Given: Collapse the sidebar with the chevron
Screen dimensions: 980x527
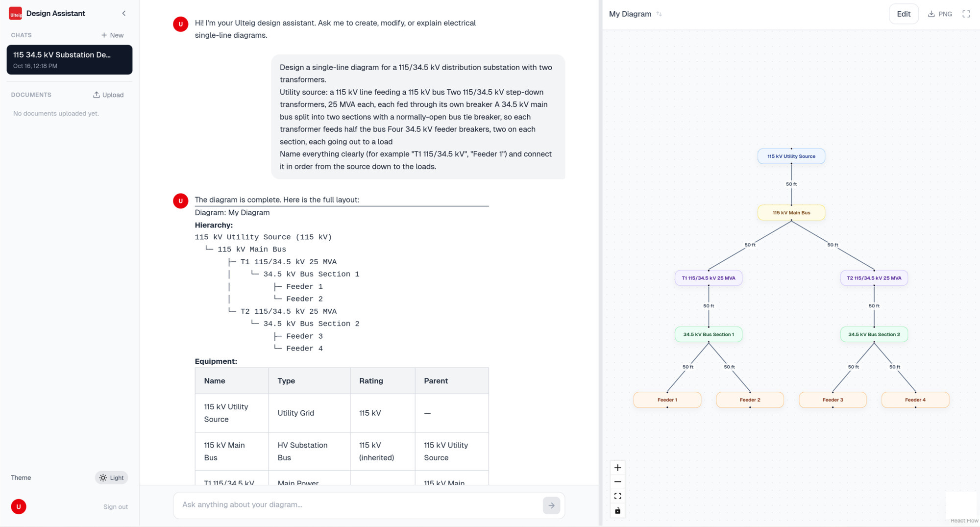Looking at the screenshot, I should tap(123, 13).
